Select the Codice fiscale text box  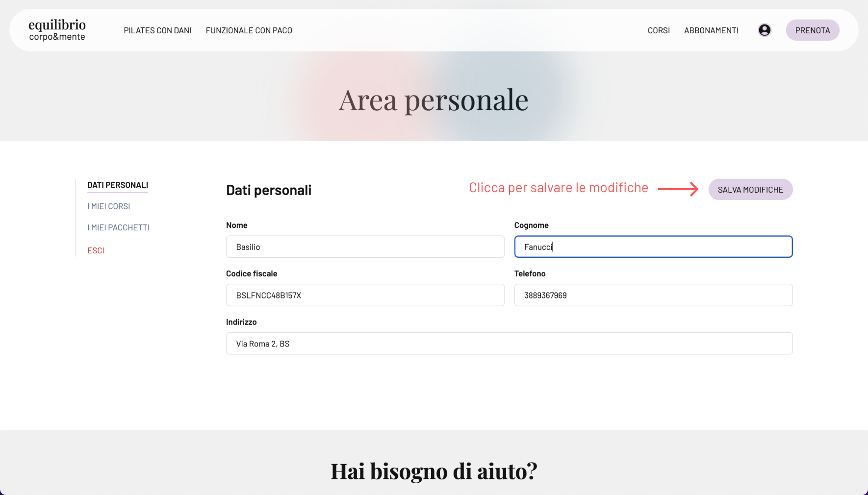pyautogui.click(x=365, y=295)
